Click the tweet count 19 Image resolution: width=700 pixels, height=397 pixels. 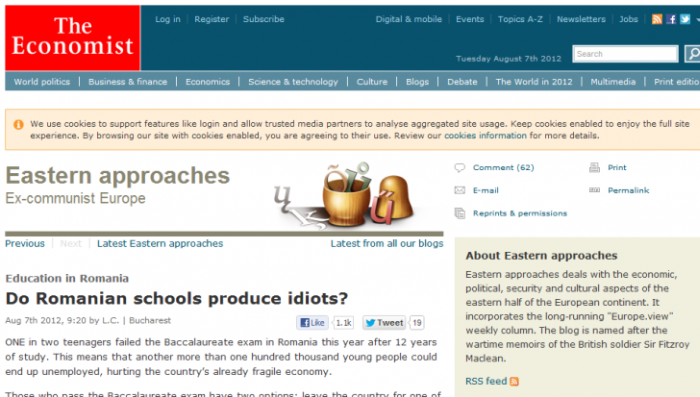(x=417, y=322)
